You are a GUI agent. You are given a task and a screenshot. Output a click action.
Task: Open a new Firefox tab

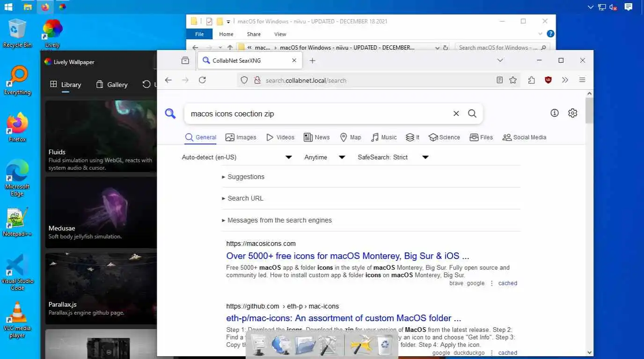(312, 61)
